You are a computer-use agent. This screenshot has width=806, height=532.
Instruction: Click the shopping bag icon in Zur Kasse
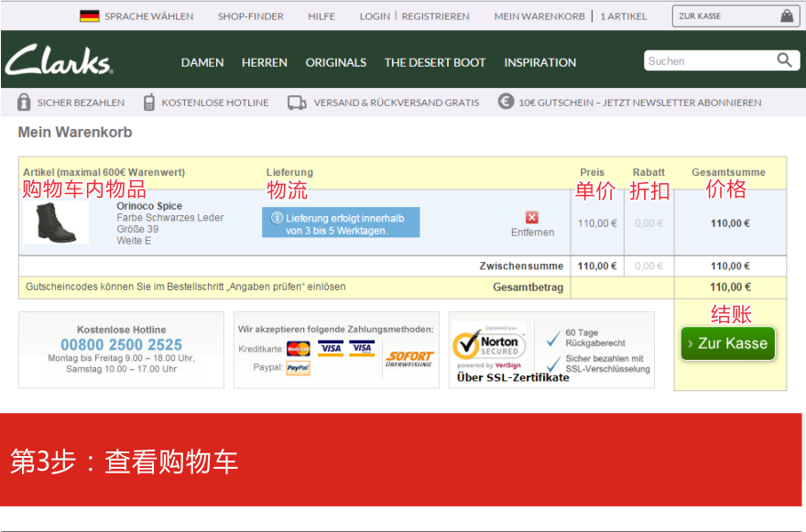tap(787, 16)
